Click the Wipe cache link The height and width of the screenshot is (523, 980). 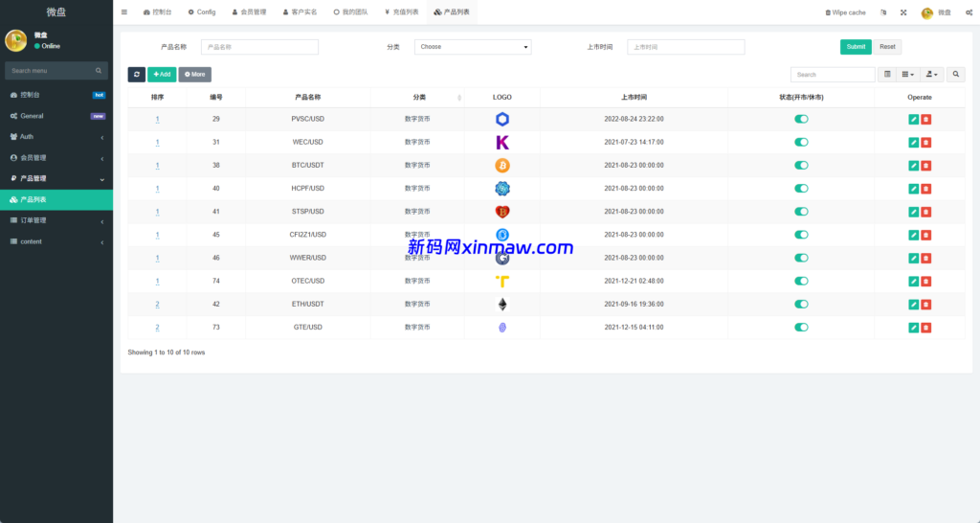pyautogui.click(x=845, y=12)
